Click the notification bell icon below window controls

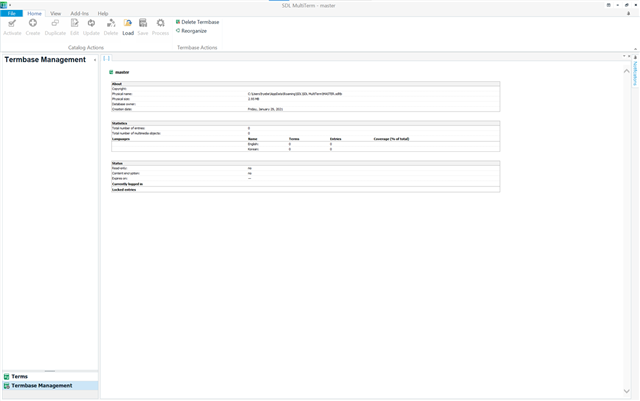(x=629, y=13)
